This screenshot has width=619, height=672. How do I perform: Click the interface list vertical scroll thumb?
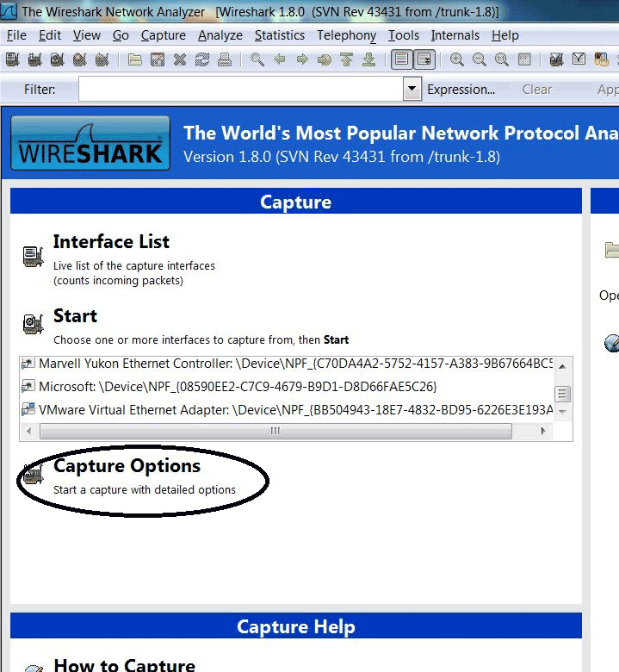click(x=562, y=393)
